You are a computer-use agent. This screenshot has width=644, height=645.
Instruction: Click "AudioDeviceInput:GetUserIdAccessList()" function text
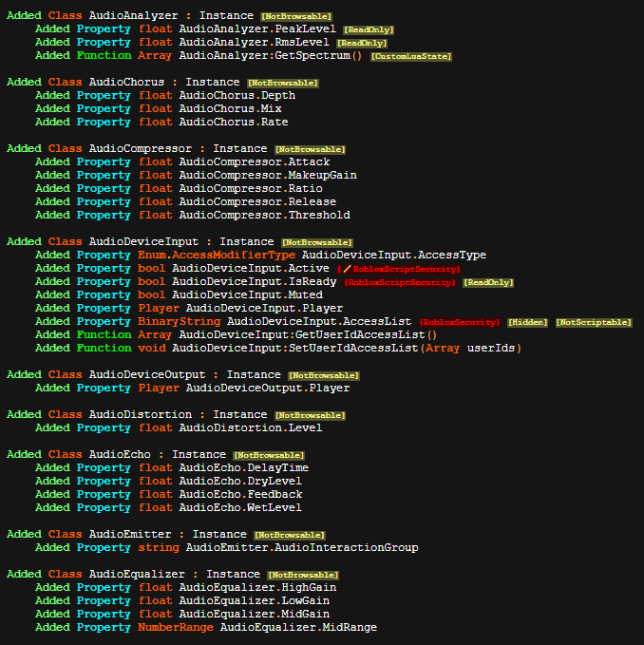coord(308,334)
